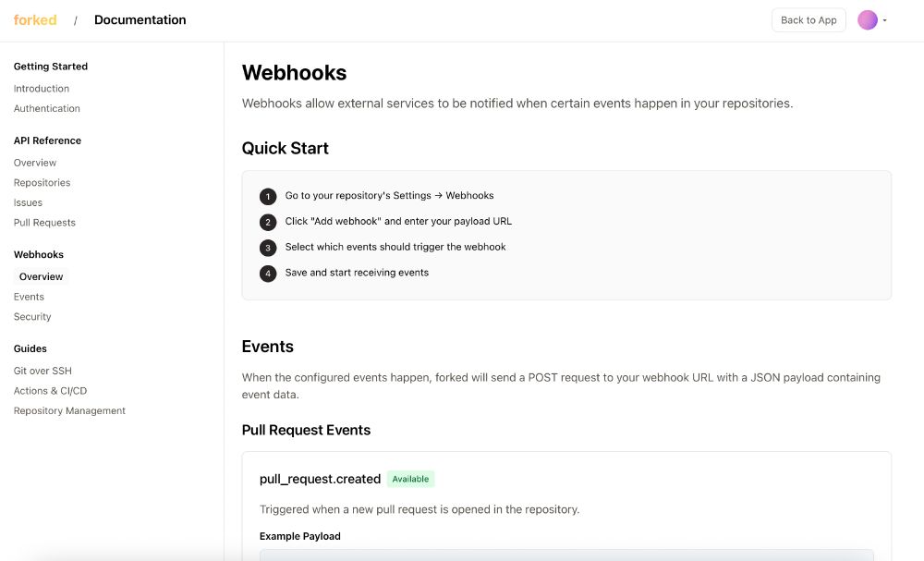
Task: Click step 1 number badge
Action: point(268,196)
